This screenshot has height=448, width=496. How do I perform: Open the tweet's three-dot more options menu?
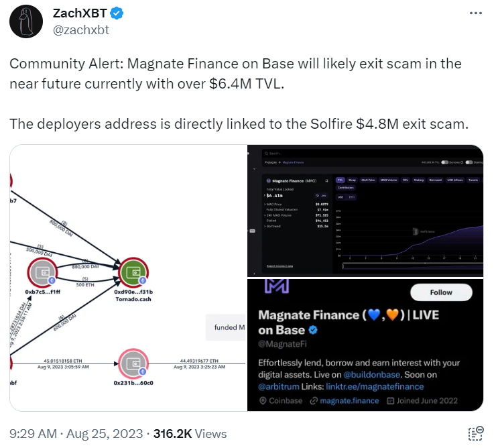click(475, 13)
